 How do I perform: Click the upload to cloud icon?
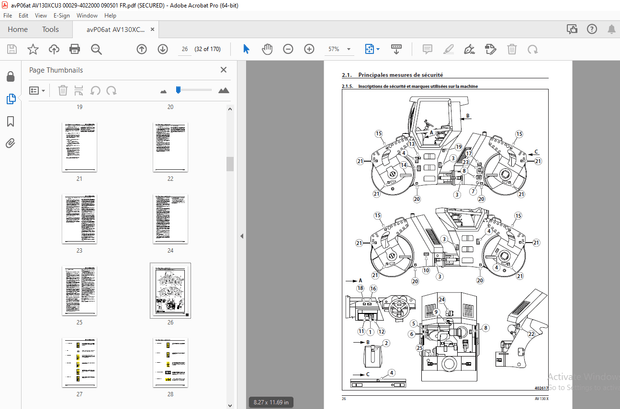[54, 49]
